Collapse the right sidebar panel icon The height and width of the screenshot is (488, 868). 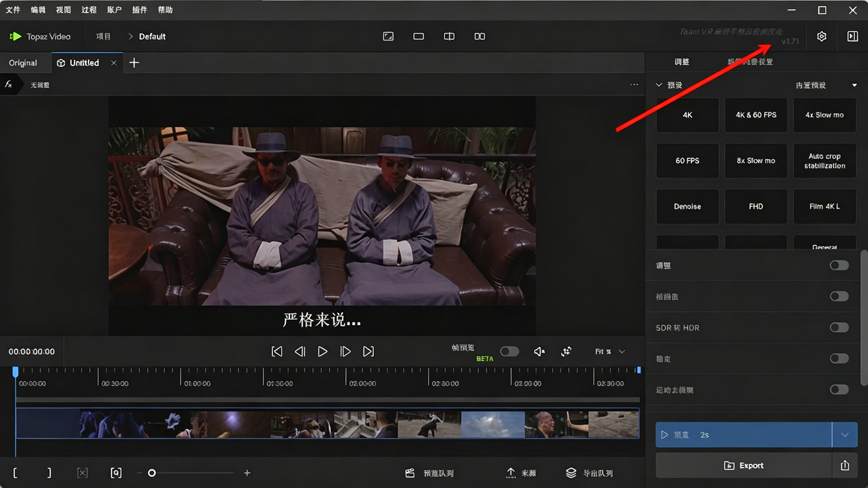[852, 36]
